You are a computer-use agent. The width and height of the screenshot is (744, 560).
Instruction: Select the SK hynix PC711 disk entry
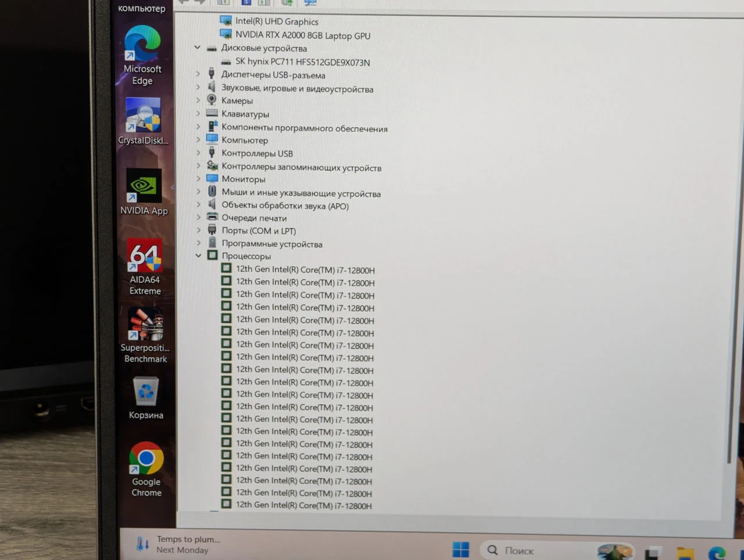point(302,62)
